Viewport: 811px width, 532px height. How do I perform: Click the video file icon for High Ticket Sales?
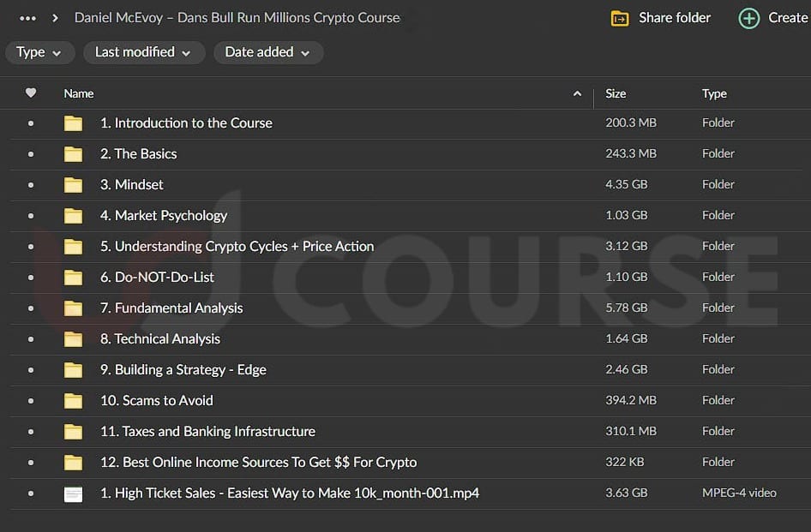tap(74, 493)
